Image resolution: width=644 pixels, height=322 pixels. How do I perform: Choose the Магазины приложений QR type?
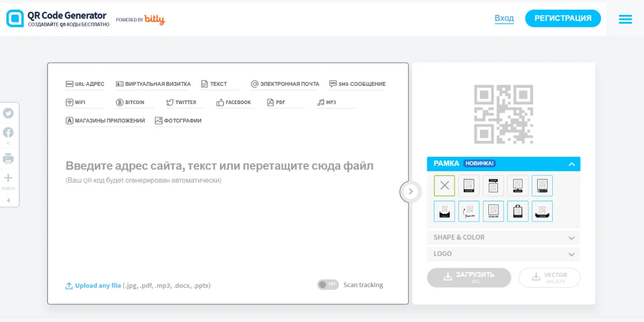[105, 121]
